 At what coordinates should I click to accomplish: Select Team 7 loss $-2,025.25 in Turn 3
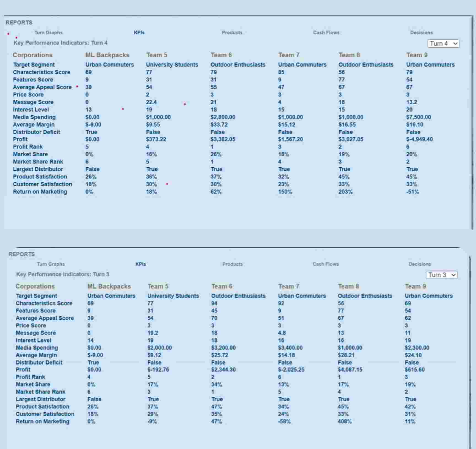tap(291, 369)
